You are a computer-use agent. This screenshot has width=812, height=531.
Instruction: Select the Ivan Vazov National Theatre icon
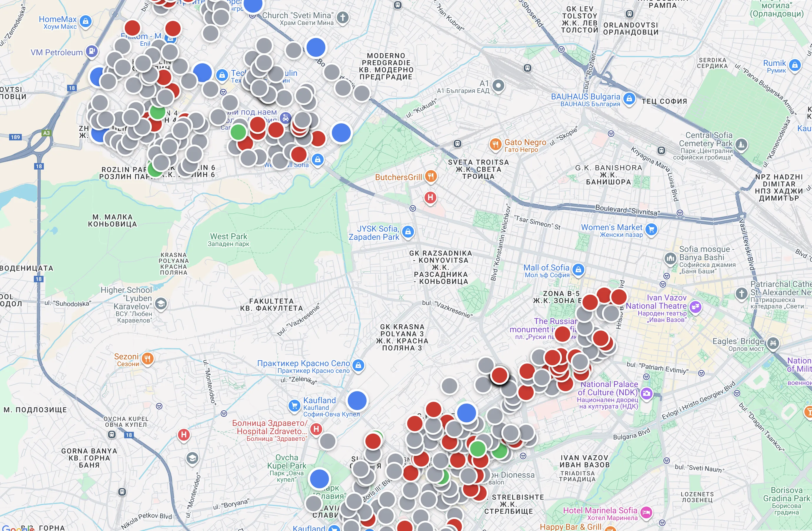(x=695, y=307)
